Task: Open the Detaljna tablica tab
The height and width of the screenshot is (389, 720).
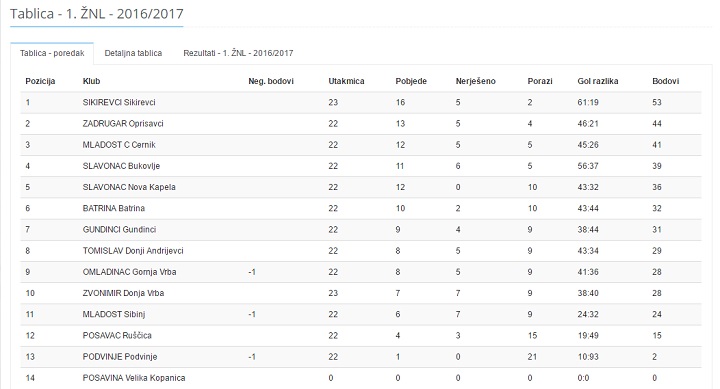Action: 133,53
